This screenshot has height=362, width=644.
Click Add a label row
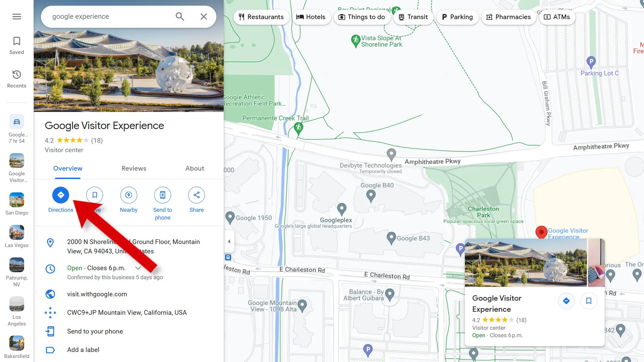point(129,350)
